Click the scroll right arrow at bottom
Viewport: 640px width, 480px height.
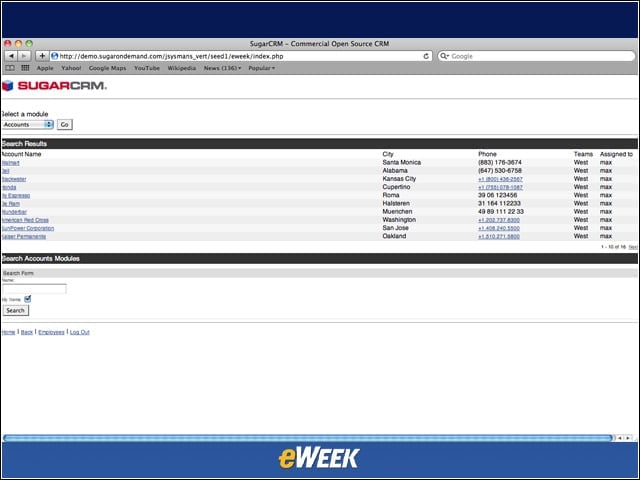(x=628, y=438)
